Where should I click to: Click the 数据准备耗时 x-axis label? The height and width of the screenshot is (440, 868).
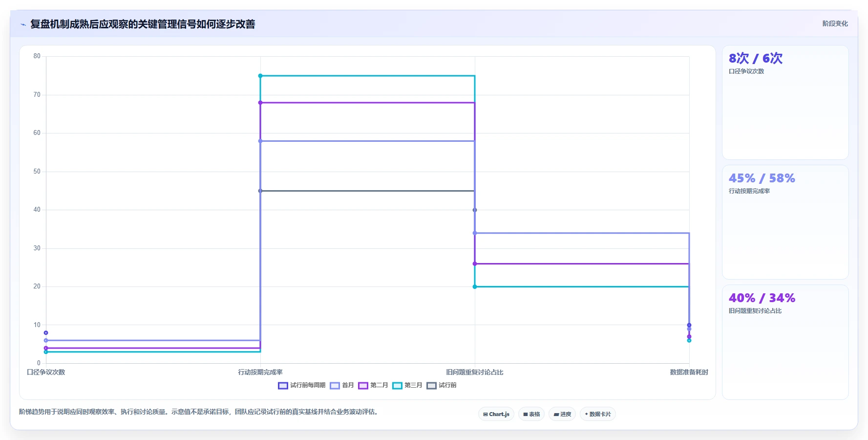pos(689,372)
